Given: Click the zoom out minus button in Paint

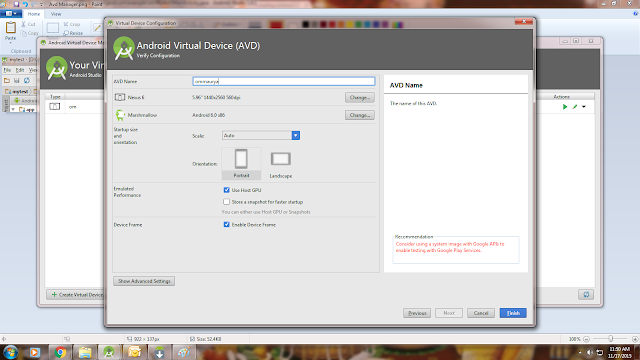Looking at the screenshot, I should pyautogui.click(x=587, y=339).
